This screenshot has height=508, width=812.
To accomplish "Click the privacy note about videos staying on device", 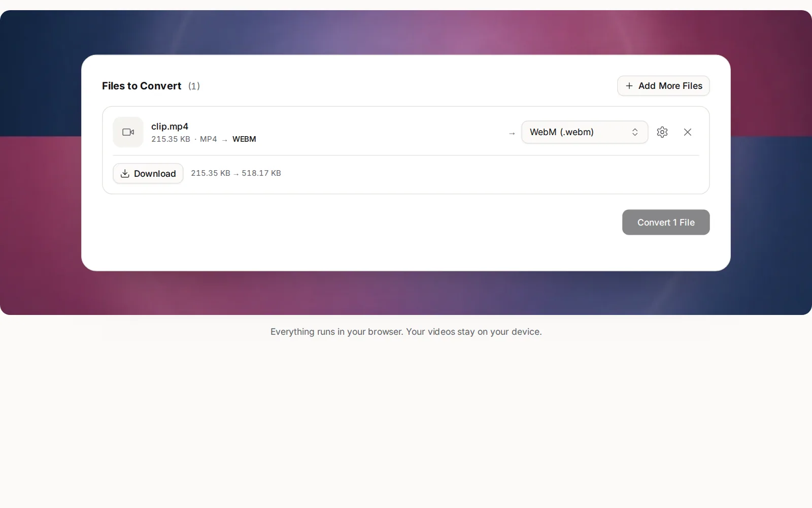I will click(406, 332).
